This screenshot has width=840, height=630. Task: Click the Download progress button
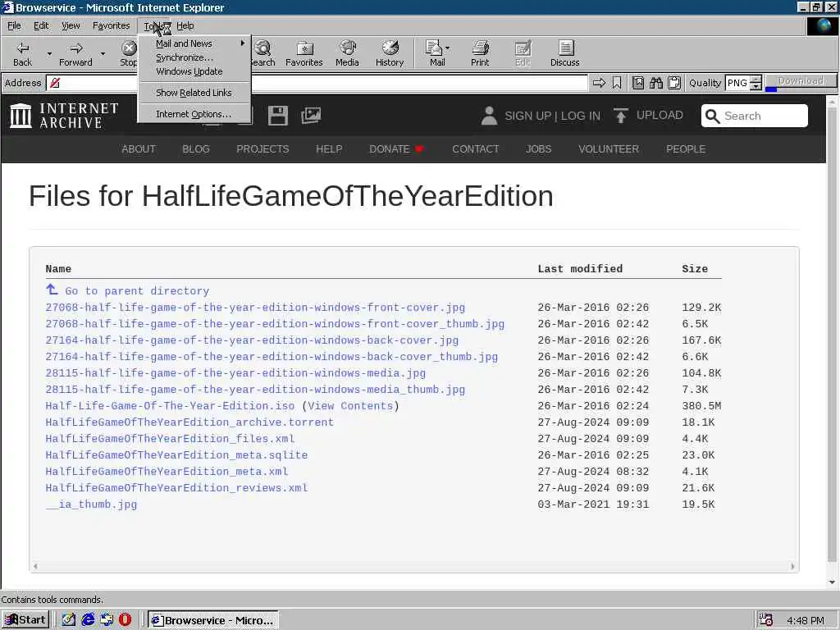click(x=801, y=81)
